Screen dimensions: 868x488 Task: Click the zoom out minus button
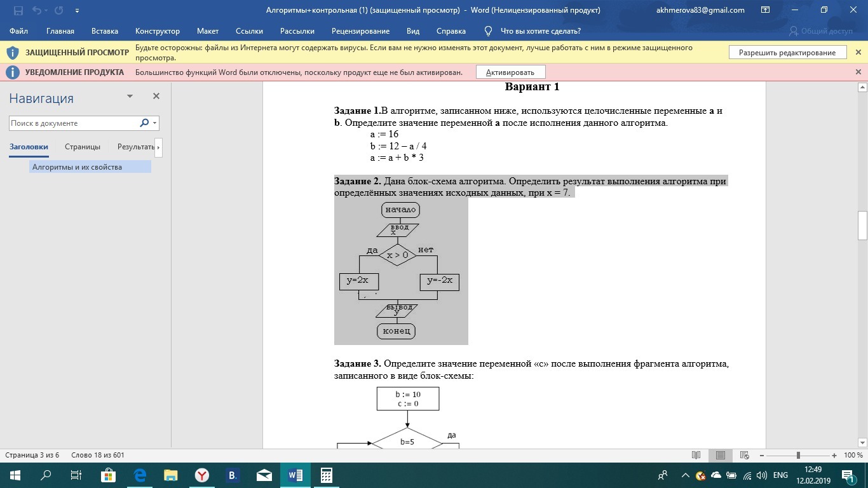click(762, 456)
